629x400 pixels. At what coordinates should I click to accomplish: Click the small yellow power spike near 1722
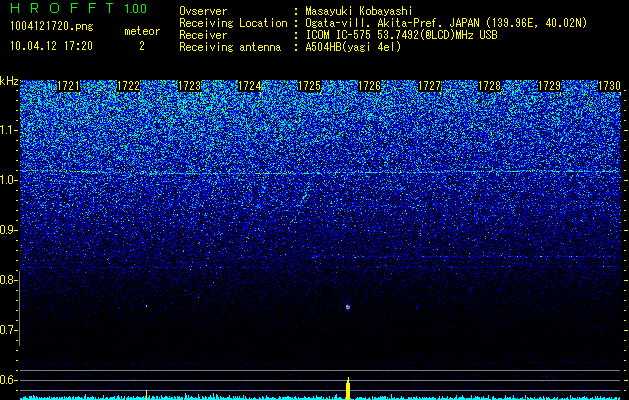tap(146, 394)
